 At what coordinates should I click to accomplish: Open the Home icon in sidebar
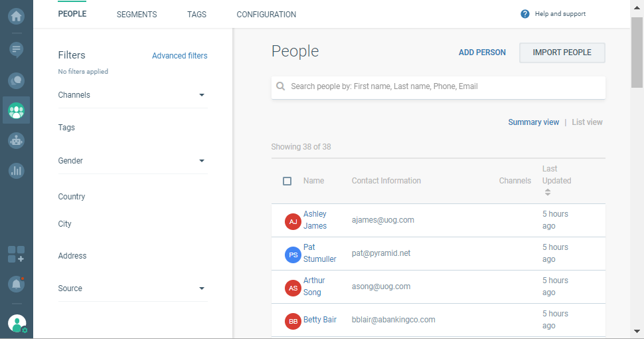[x=17, y=15]
